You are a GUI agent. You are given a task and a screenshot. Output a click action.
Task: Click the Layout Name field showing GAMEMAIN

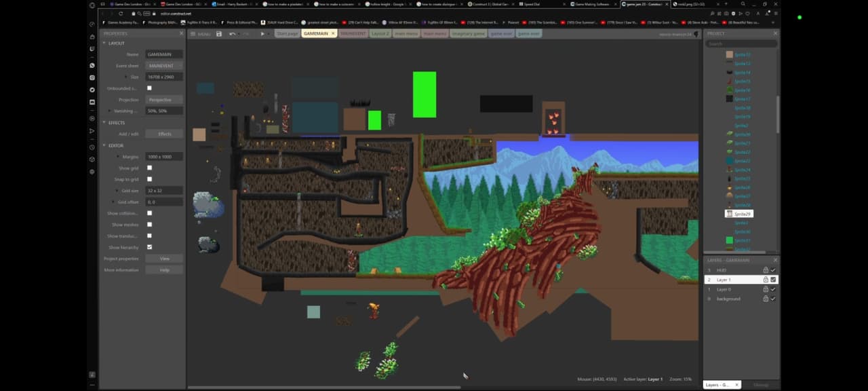click(x=164, y=54)
